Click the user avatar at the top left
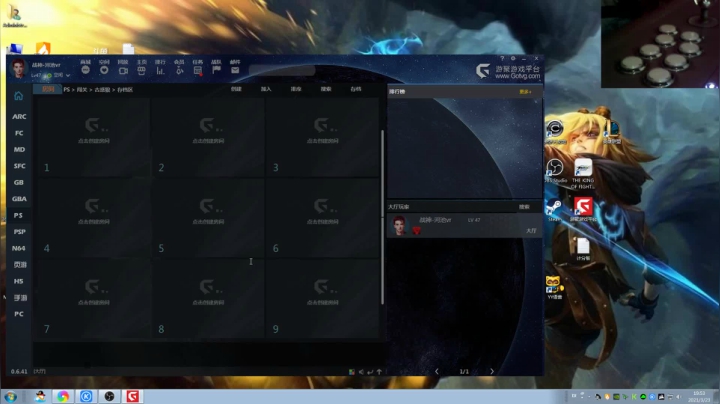720x404 pixels. [18, 68]
